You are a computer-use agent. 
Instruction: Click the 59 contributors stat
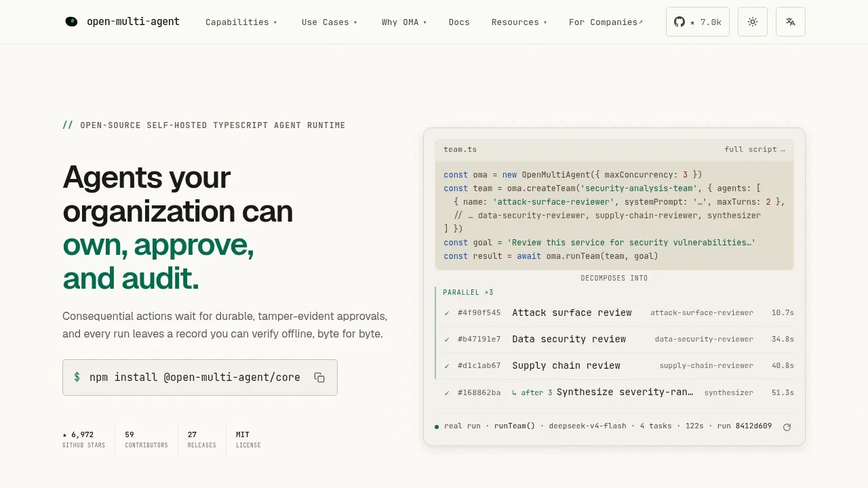point(146,439)
